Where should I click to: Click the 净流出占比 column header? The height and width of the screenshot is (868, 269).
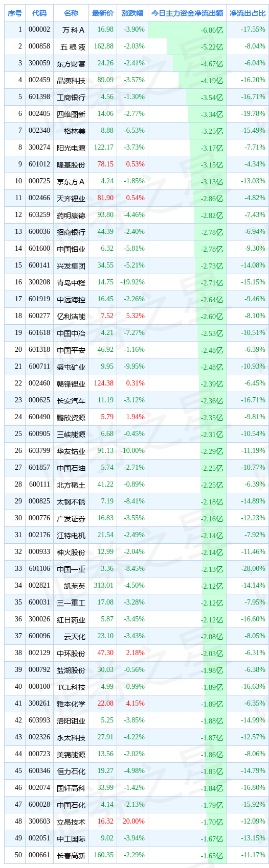248,13
